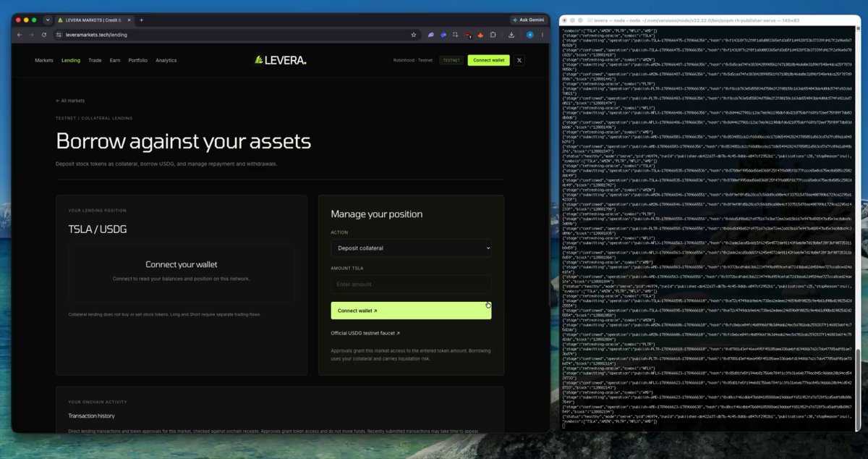Bookmark this page with the star icon
Screen dimensions: 868x459
coord(414,34)
